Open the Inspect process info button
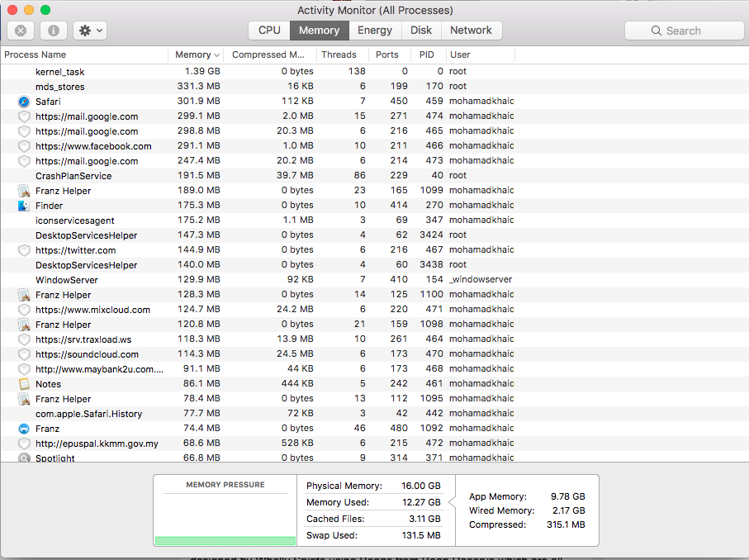The width and height of the screenshot is (749, 560). [x=54, y=31]
